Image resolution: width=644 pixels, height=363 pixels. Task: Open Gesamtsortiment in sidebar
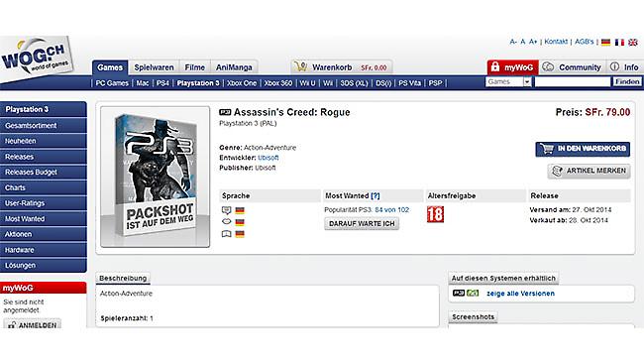(44, 125)
